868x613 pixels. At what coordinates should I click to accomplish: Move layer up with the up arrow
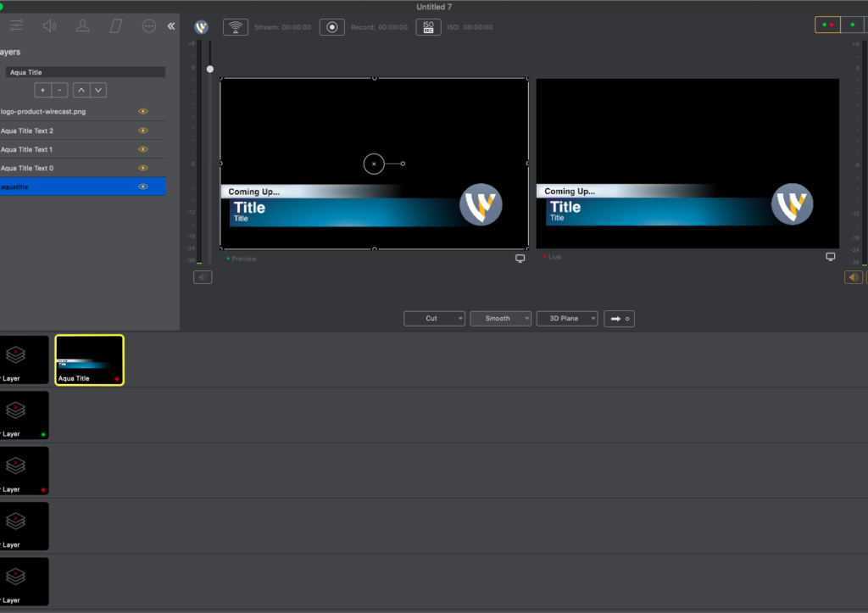pyautogui.click(x=81, y=90)
